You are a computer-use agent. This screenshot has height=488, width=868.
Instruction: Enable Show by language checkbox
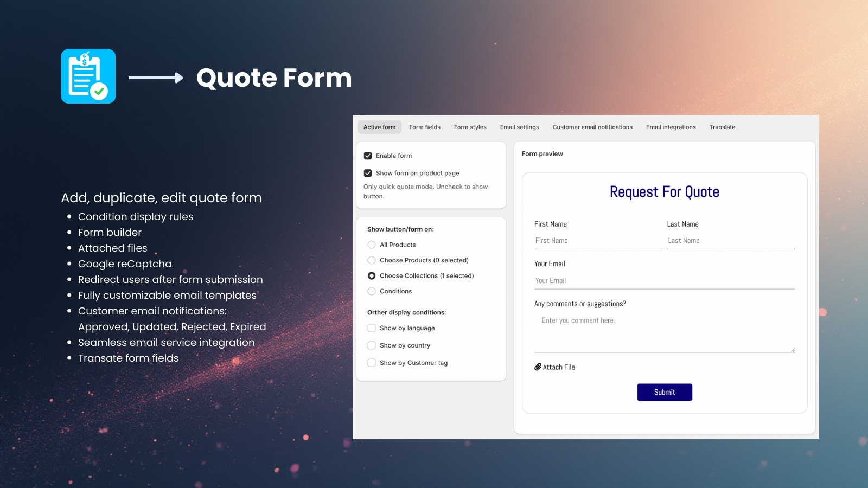click(x=372, y=328)
